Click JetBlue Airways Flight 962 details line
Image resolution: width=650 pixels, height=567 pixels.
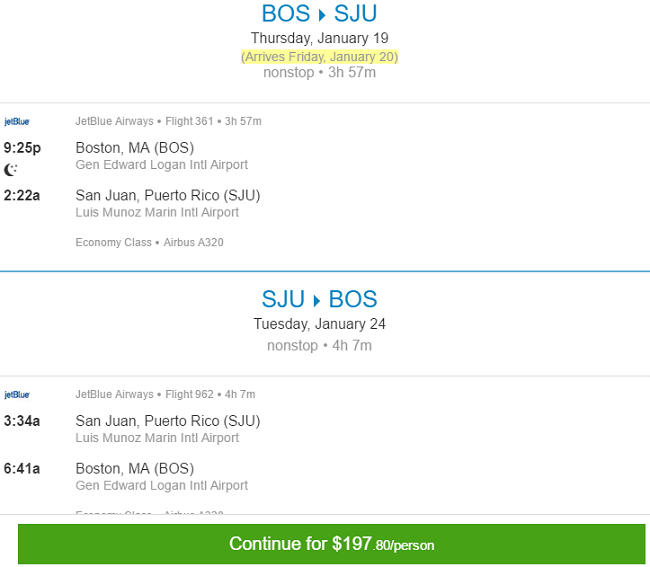coord(165,394)
